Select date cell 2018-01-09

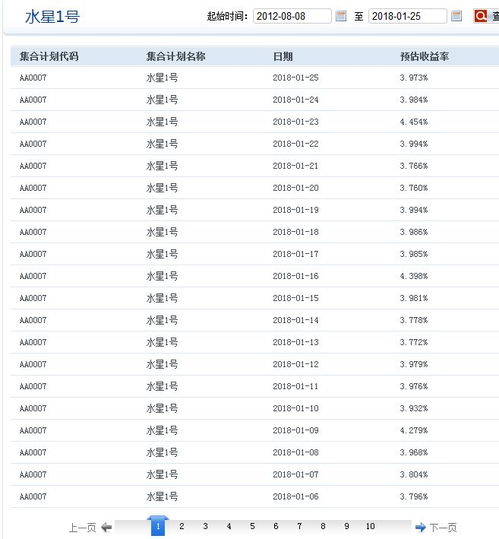[x=296, y=430]
